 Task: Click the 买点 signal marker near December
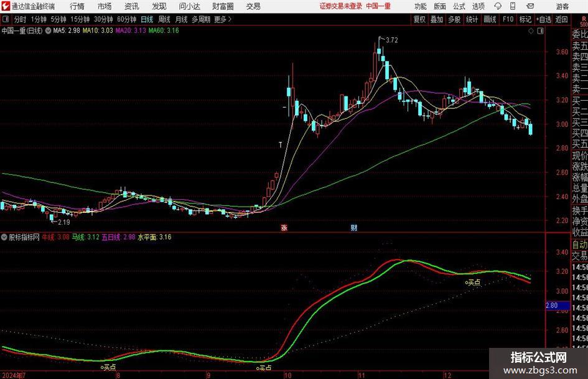point(473,282)
